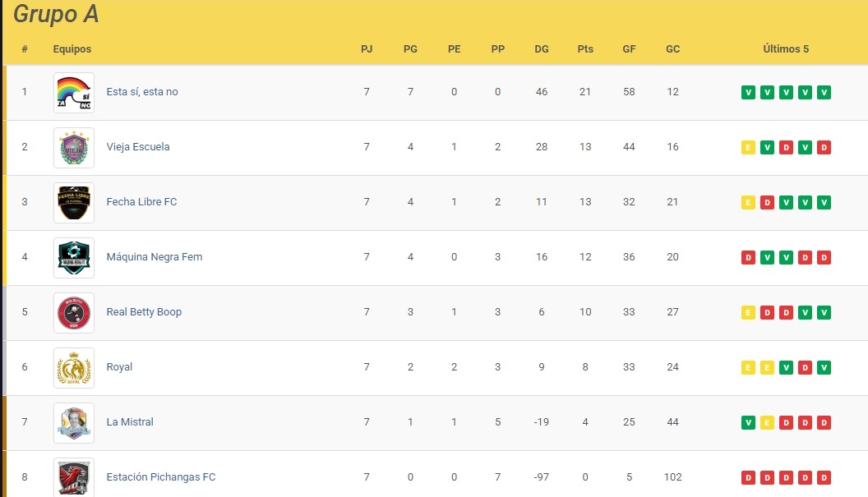The width and height of the screenshot is (868, 497).
Task: Click the Últimos 5 column header
Action: click(786, 48)
